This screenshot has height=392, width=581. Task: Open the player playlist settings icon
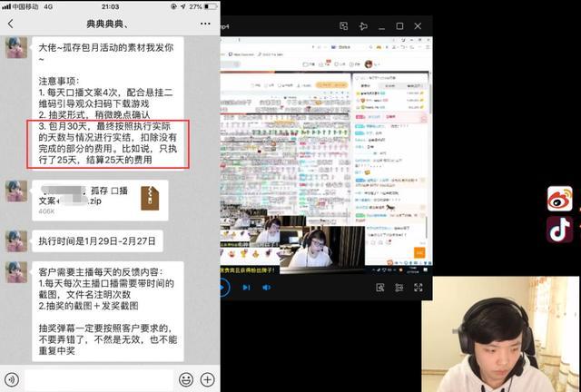pyautogui.click(x=399, y=288)
